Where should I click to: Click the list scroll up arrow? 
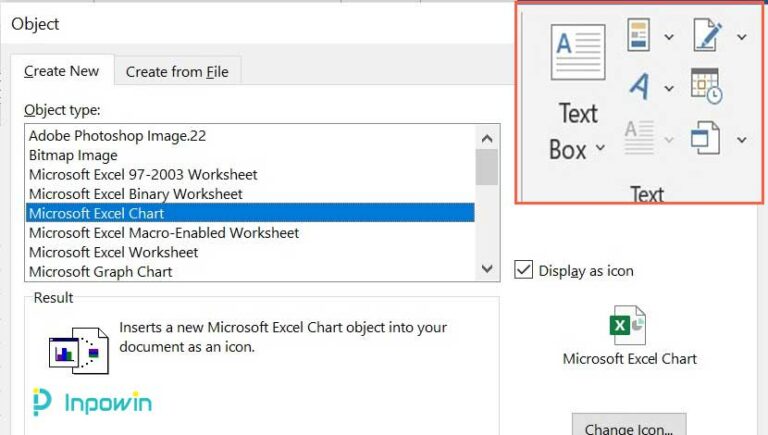[x=487, y=139]
